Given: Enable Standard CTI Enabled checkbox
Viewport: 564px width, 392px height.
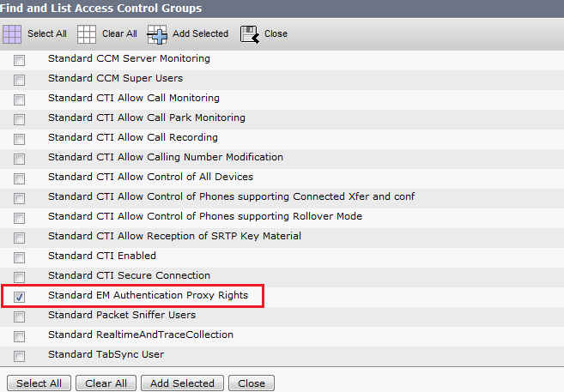Looking at the screenshot, I should (20, 257).
